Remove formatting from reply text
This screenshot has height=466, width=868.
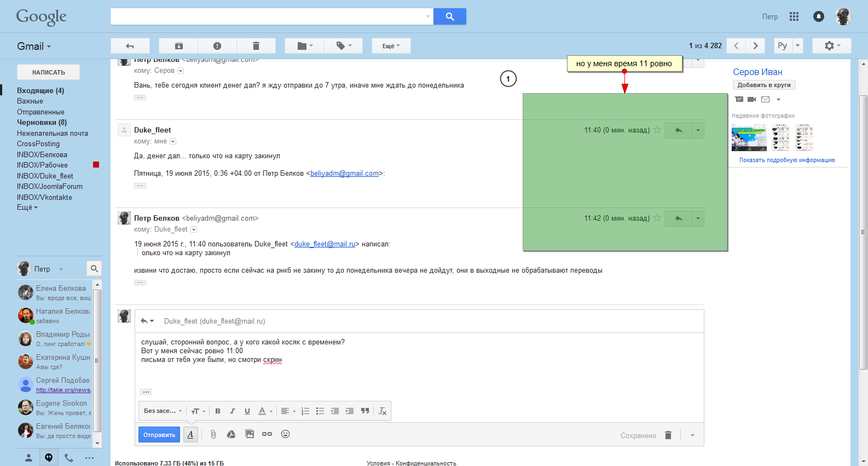(383, 411)
